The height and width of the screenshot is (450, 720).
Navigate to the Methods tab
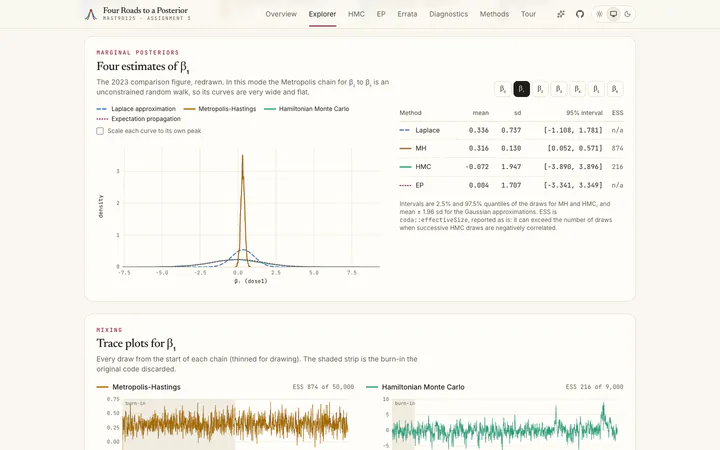click(x=494, y=14)
